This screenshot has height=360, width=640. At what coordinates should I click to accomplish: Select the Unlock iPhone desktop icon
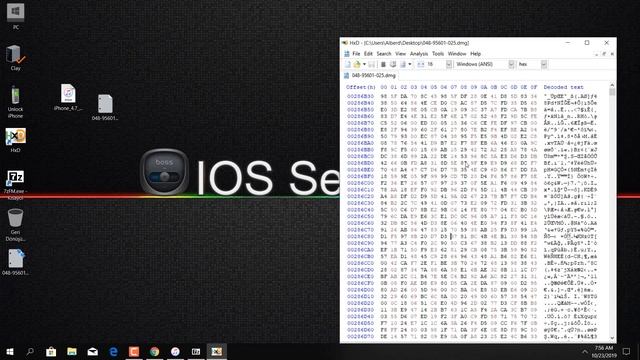pyautogui.click(x=16, y=102)
